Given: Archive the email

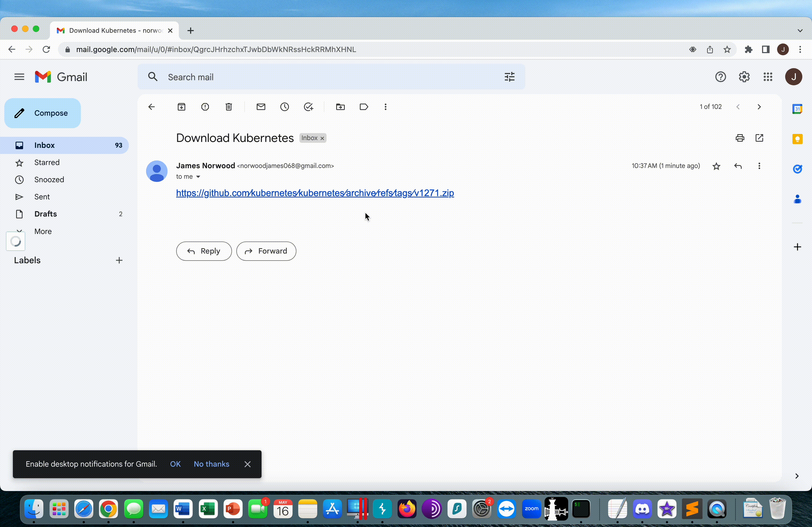Looking at the screenshot, I should [x=182, y=107].
